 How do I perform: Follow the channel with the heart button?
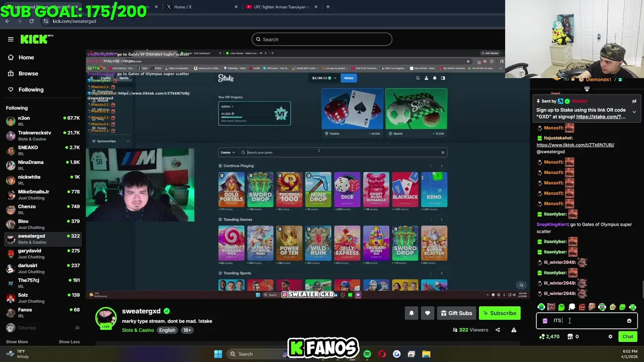[427, 313]
